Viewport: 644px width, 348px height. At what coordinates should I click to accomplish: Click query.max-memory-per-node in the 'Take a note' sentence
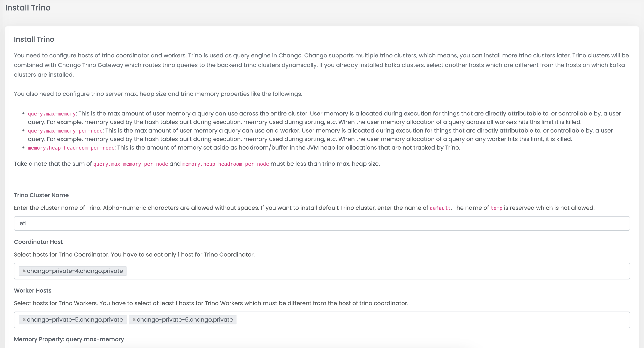(x=130, y=164)
